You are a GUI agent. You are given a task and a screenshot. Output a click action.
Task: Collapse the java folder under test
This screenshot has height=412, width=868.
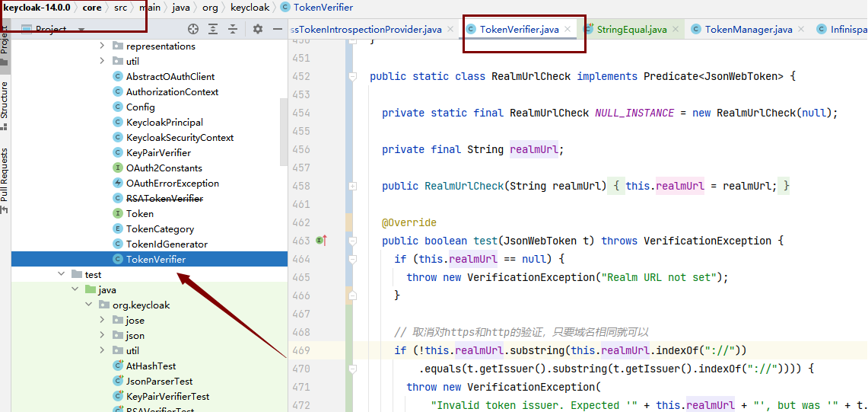[75, 289]
